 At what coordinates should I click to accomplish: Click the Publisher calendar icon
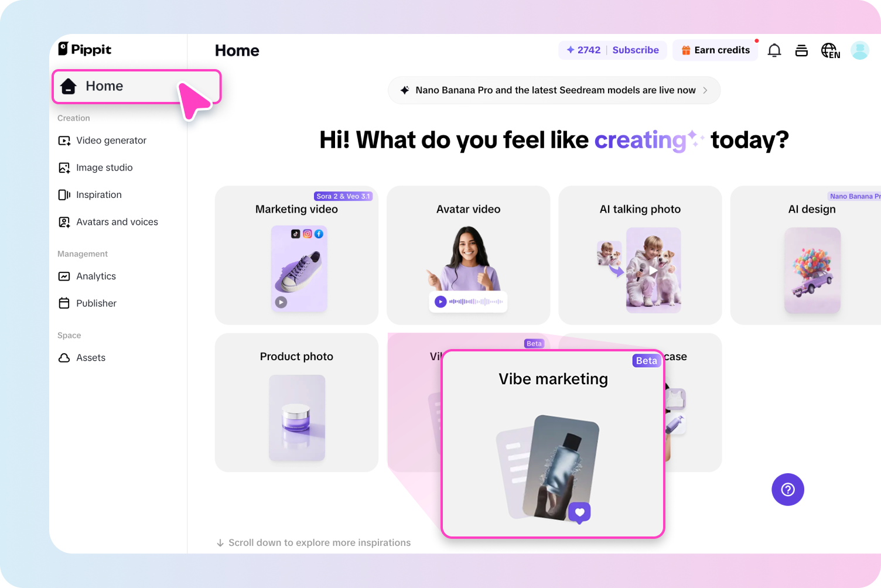click(x=64, y=303)
